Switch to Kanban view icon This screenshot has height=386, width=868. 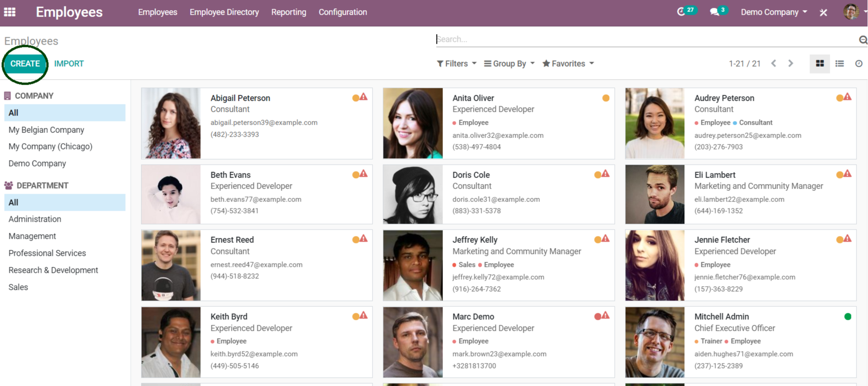[820, 63]
